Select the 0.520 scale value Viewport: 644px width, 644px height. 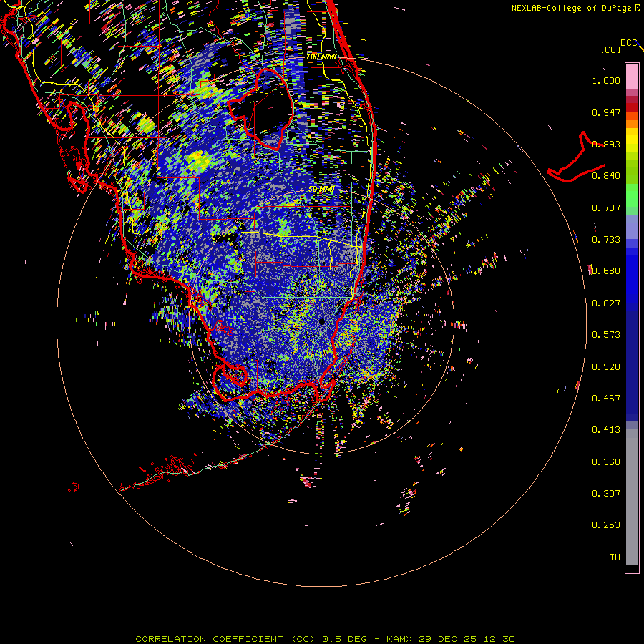[606, 367]
